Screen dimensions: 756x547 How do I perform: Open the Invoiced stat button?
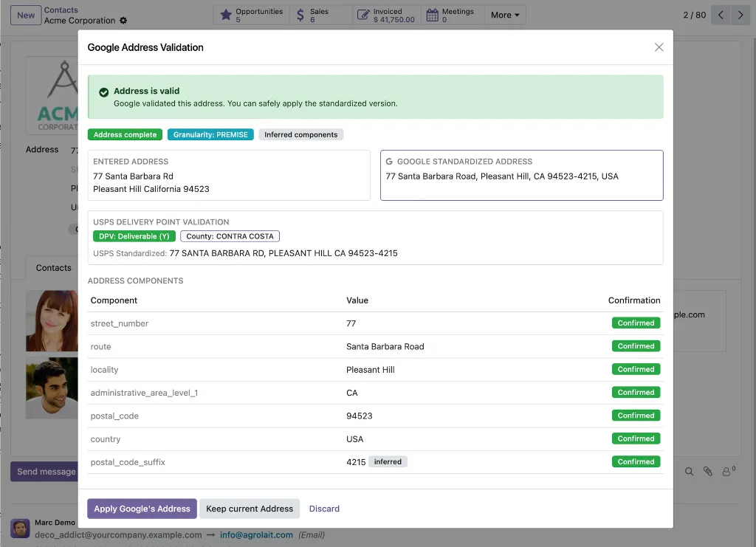click(386, 15)
